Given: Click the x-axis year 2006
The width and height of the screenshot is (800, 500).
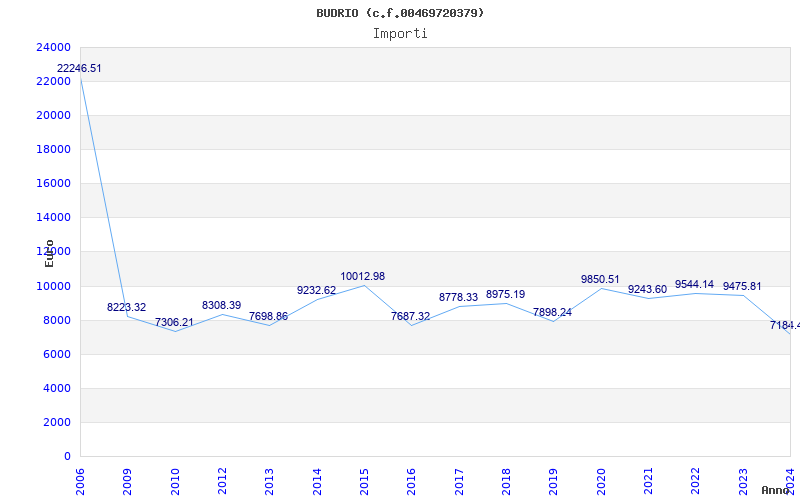Looking at the screenshot, I should tap(80, 482).
